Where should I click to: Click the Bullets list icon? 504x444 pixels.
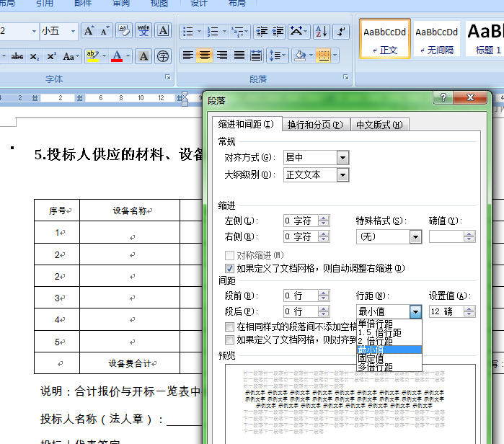[188, 32]
